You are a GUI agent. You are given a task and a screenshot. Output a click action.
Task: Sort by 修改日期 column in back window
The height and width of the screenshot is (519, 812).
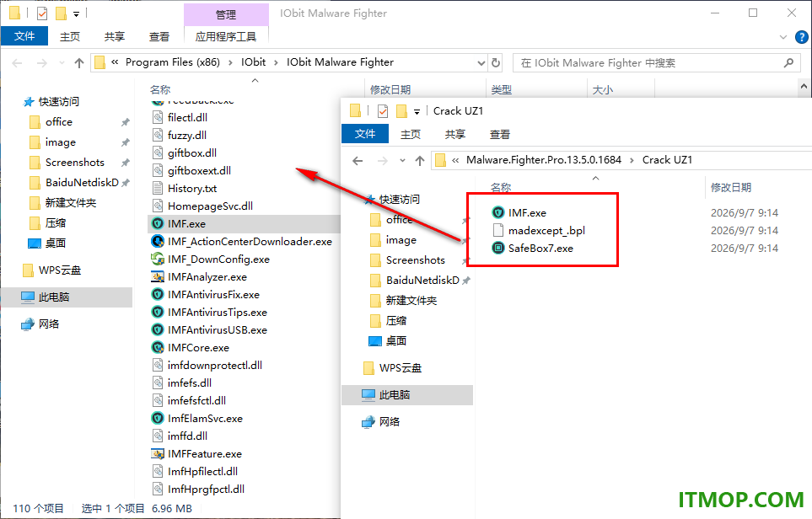click(390, 90)
